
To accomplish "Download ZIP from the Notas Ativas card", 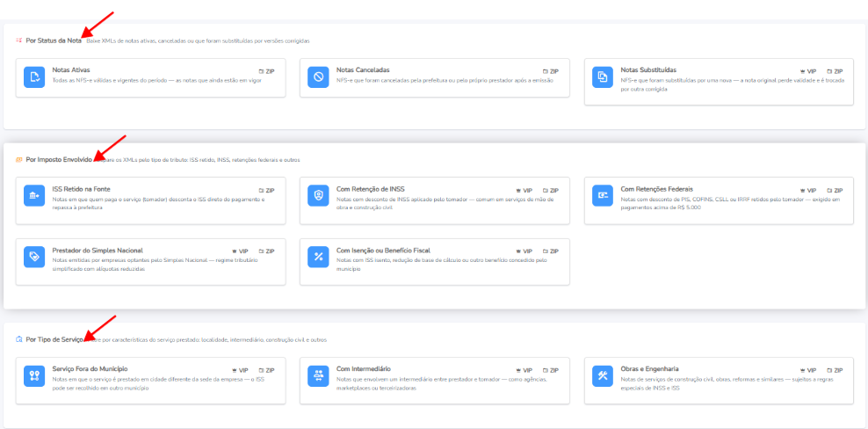I will [x=267, y=71].
